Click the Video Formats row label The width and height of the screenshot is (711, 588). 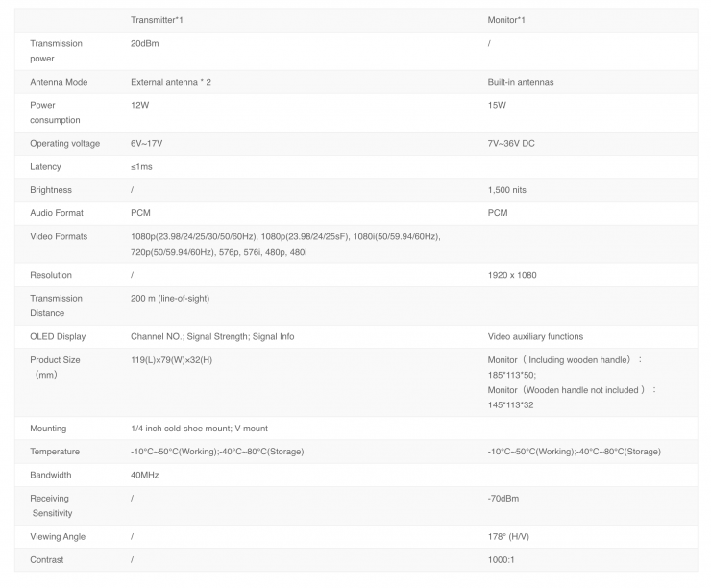point(59,236)
